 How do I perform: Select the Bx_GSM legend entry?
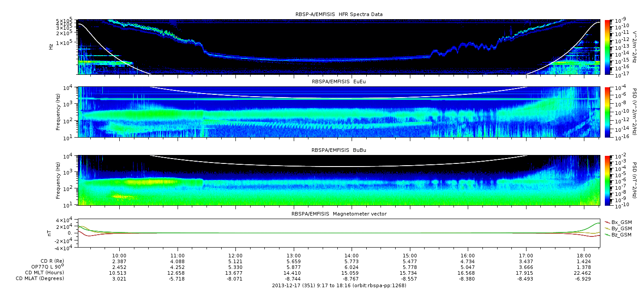(x=620, y=222)
